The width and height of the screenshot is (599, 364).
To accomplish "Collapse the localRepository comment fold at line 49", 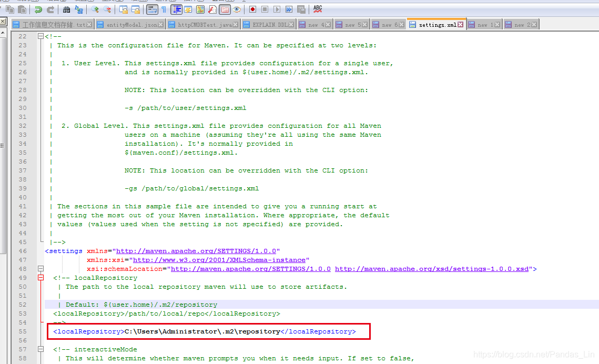I will [x=40, y=278].
